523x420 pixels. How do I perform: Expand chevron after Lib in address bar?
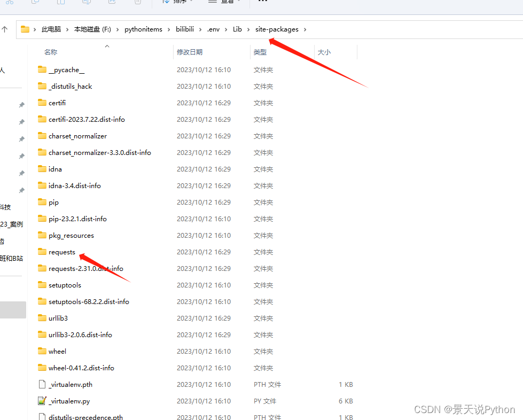pyautogui.click(x=248, y=29)
